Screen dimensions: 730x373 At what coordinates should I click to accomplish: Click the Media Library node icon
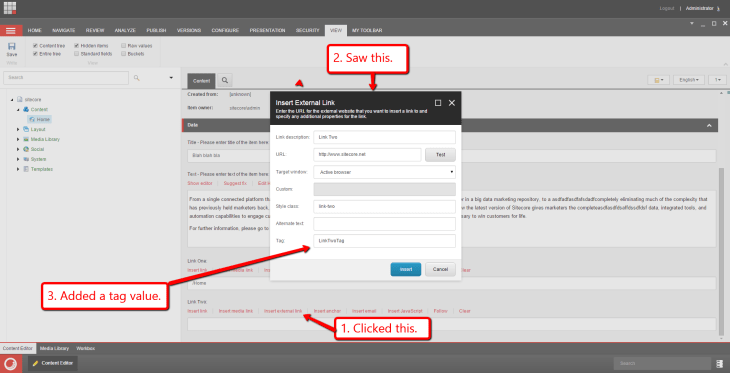coord(26,139)
